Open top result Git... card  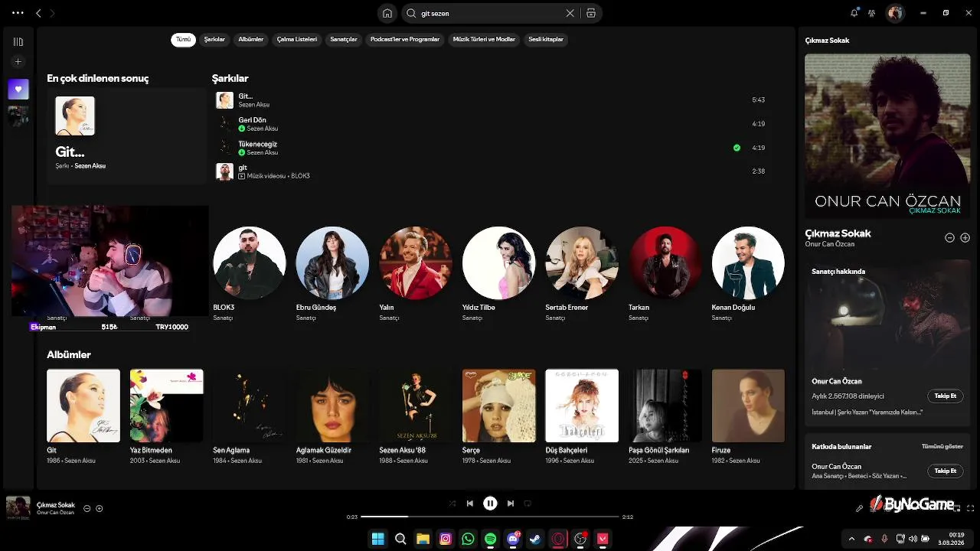(x=126, y=135)
